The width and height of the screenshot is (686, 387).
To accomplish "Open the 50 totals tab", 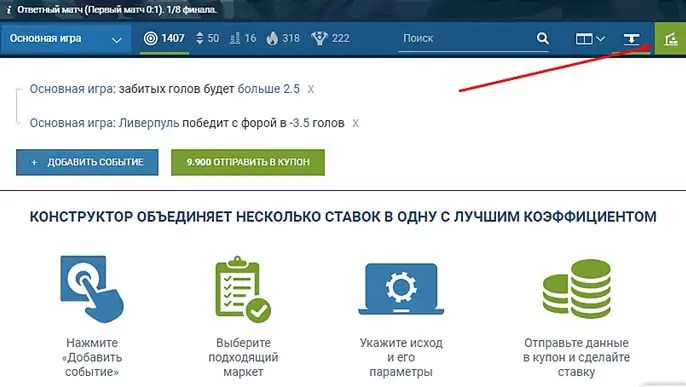I will [207, 38].
